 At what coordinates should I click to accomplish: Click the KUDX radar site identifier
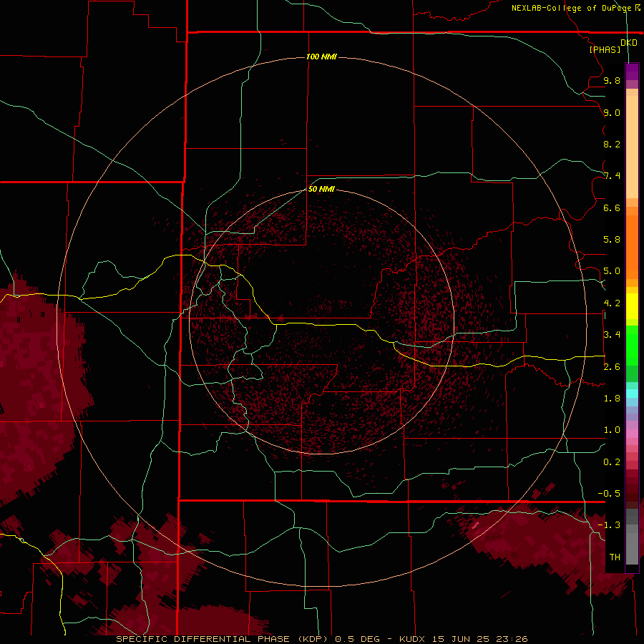pos(413,639)
